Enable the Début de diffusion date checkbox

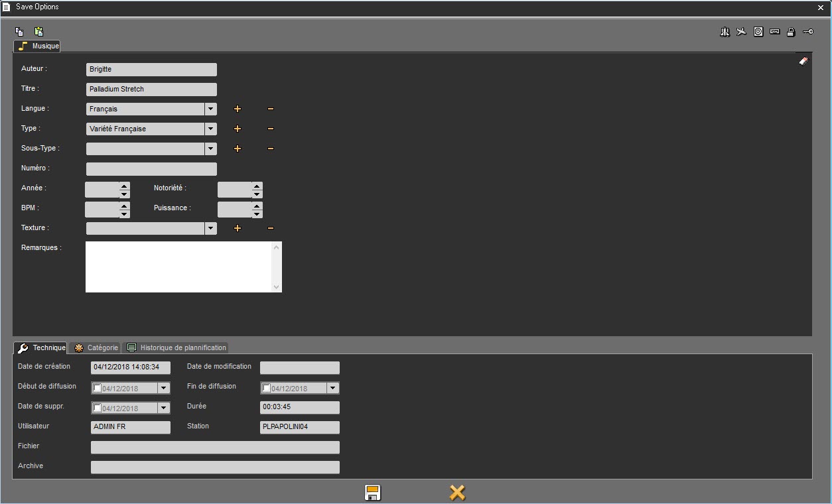(x=98, y=389)
